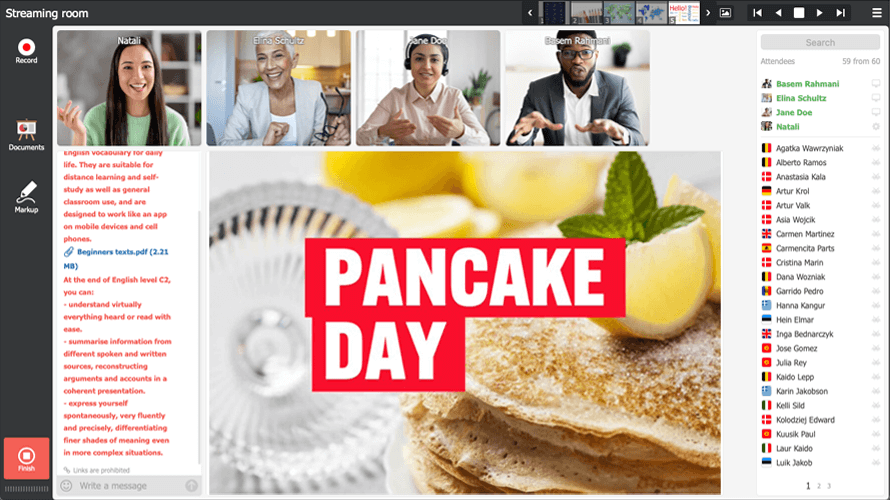Screen dimensions: 890x500
Task: Show more slide thumbnails with the right chevron
Action: click(708, 12)
